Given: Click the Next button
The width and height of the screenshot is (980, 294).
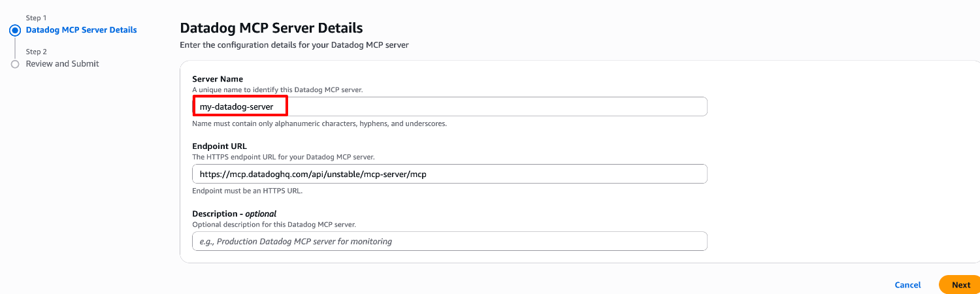Looking at the screenshot, I should 960,285.
